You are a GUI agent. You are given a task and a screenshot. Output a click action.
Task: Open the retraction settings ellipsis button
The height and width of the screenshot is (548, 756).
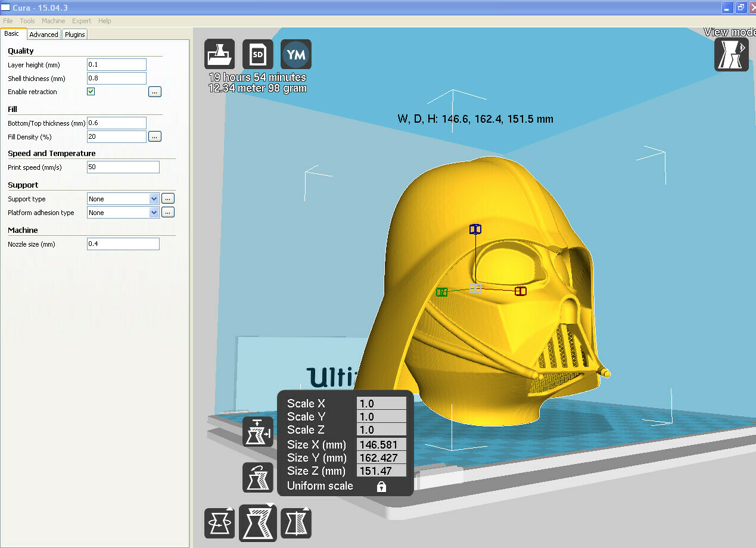(155, 92)
